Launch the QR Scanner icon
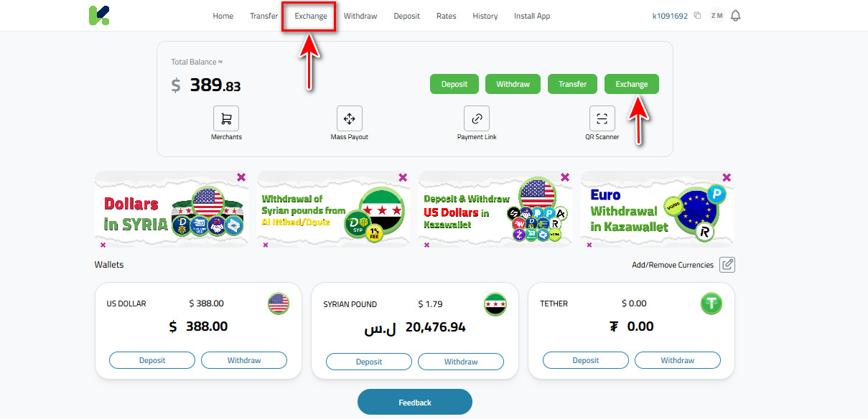Screen dimensions: 868x419 coord(602,118)
